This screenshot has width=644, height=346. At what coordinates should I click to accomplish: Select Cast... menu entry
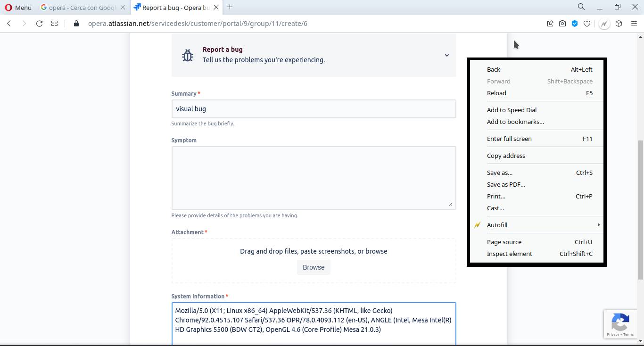pyautogui.click(x=537, y=208)
